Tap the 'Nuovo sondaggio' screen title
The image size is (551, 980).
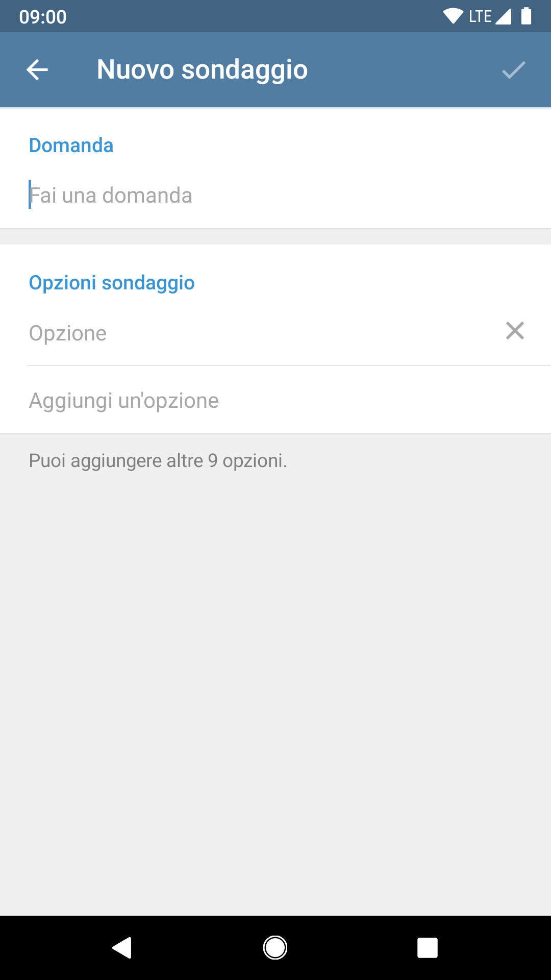pyautogui.click(x=202, y=69)
